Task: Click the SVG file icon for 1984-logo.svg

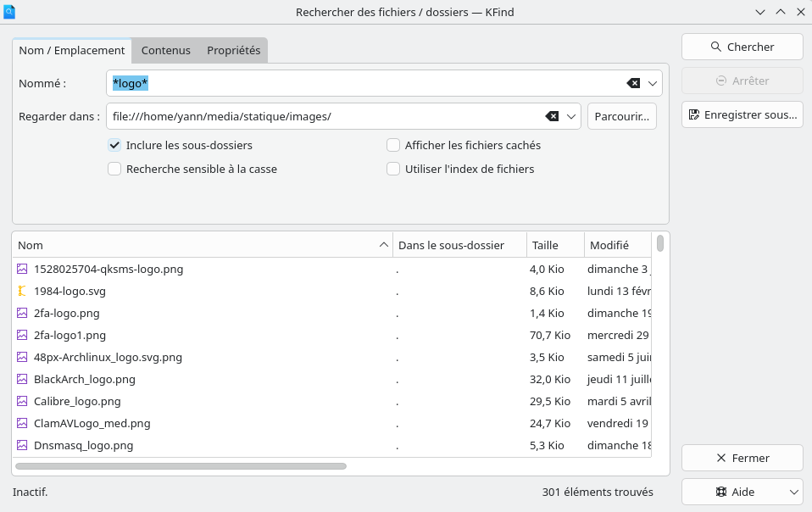Action: pyautogui.click(x=23, y=291)
